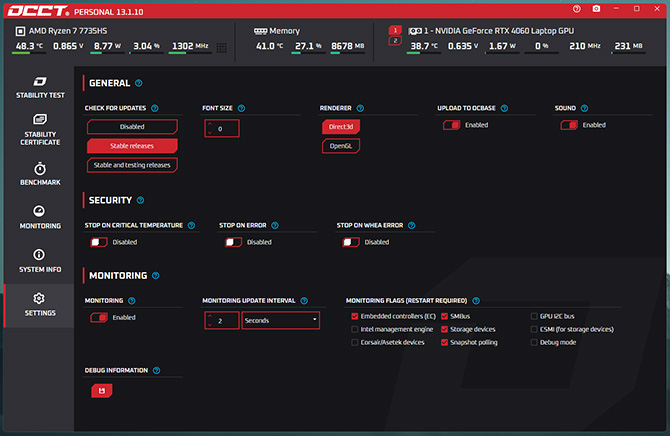This screenshot has width=670, height=436.
Task: Click the CPU chip icon beside AMD Ryzen
Action: (x=20, y=31)
